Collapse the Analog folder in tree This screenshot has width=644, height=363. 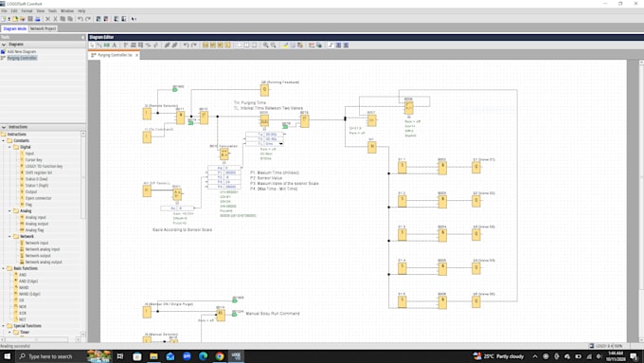9,211
